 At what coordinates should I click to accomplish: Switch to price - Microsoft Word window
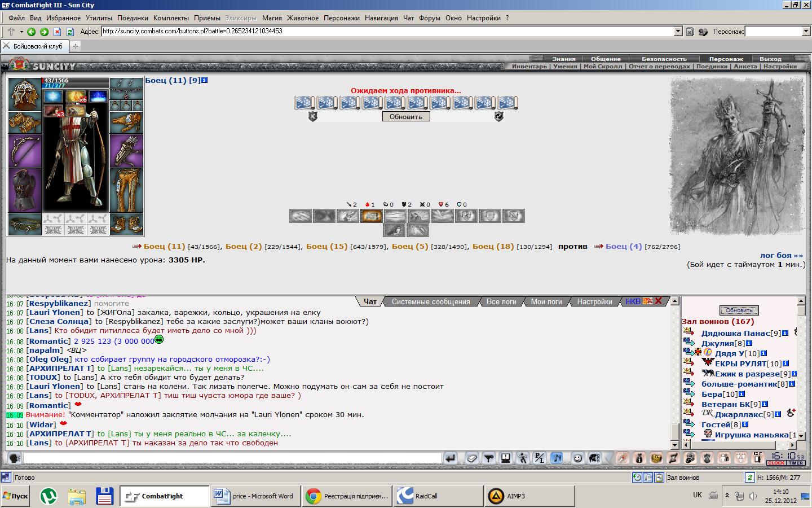[255, 496]
